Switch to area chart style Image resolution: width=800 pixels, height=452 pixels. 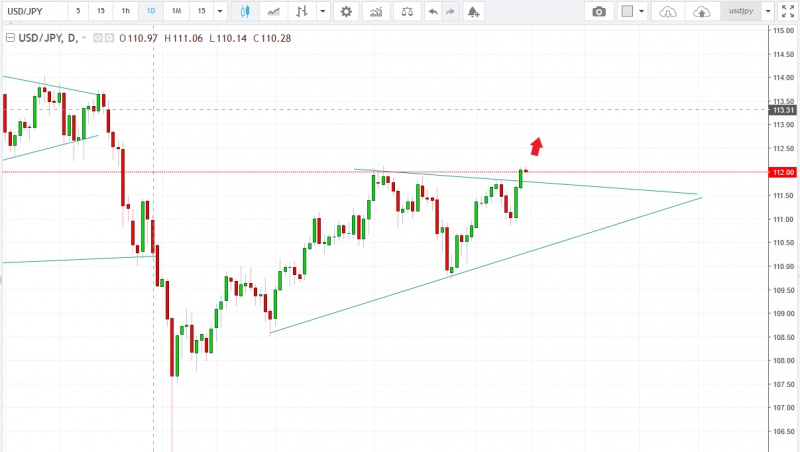click(x=274, y=12)
